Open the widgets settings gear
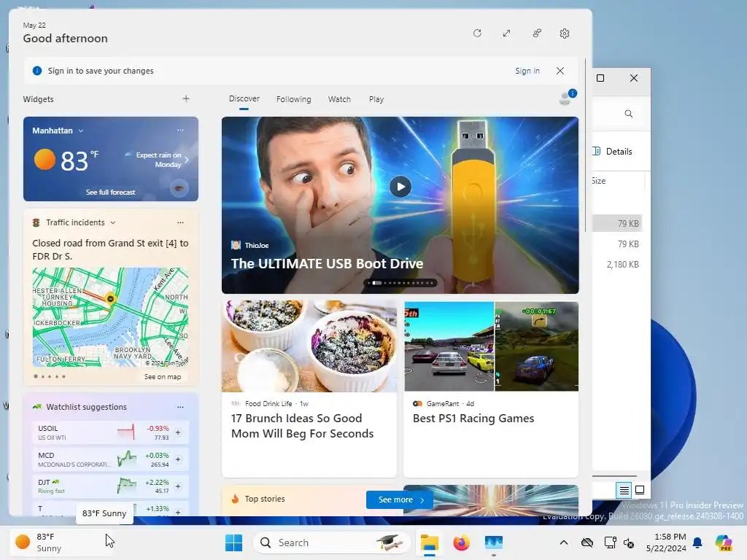Screen dimensions: 747x560 coord(565,34)
